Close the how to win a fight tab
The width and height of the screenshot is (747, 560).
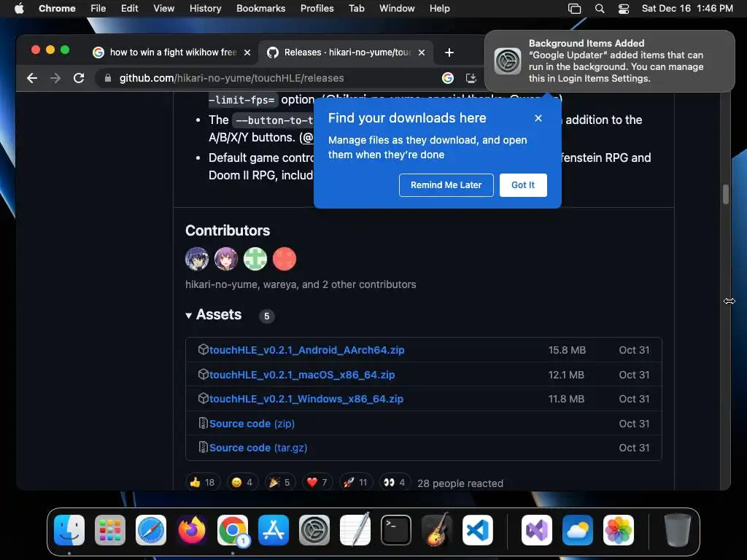click(x=247, y=52)
